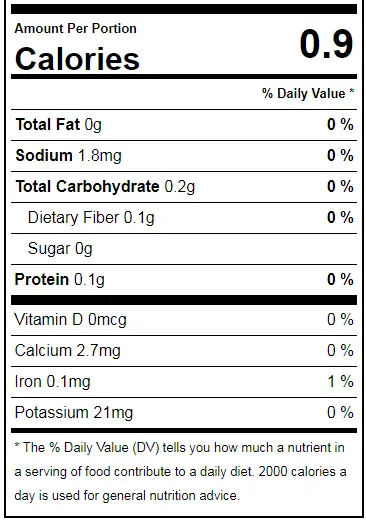Click the 0 % value beside Potassium

pyautogui.click(x=340, y=412)
